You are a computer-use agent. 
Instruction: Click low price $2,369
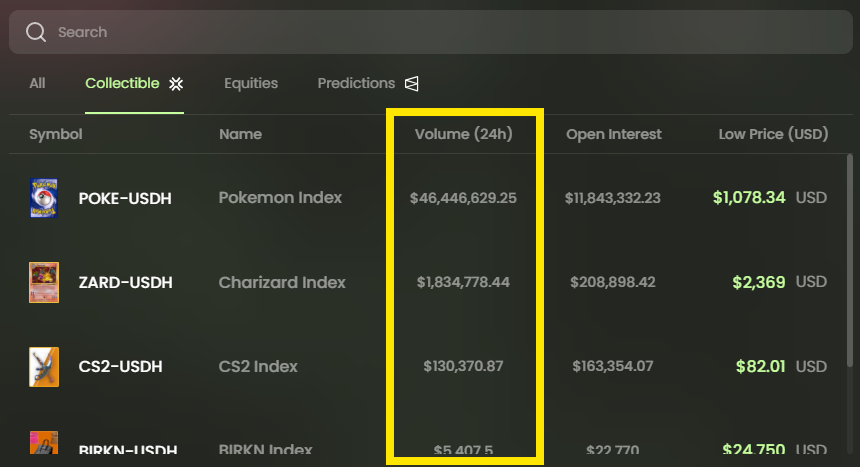tap(759, 282)
